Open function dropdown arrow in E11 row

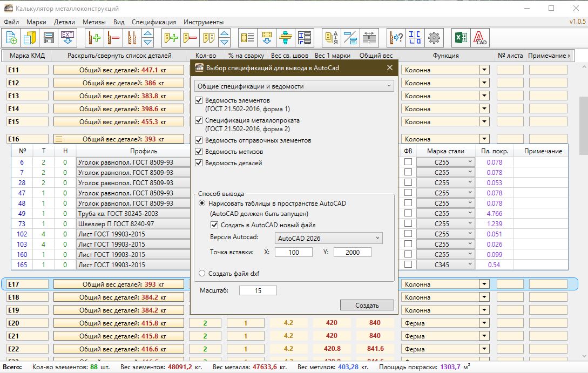click(484, 70)
